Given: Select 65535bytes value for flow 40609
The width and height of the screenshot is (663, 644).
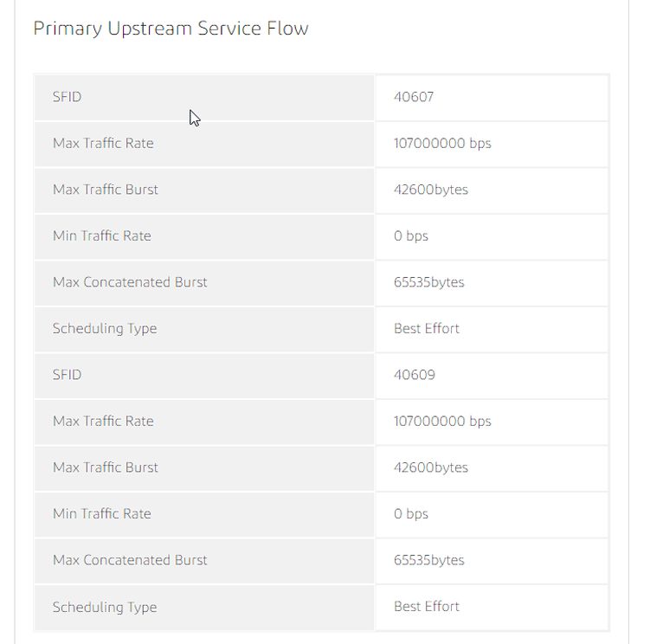Looking at the screenshot, I should (x=429, y=560).
